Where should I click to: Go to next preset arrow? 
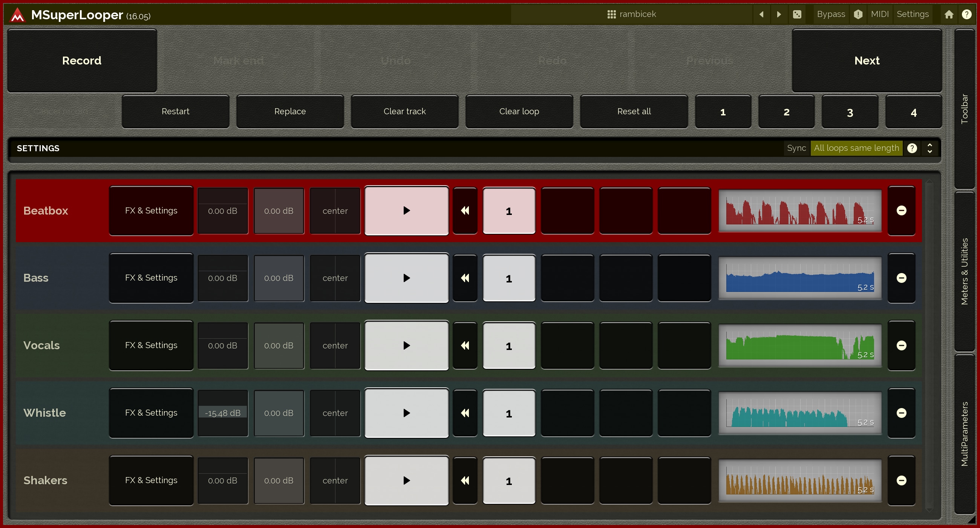(779, 14)
